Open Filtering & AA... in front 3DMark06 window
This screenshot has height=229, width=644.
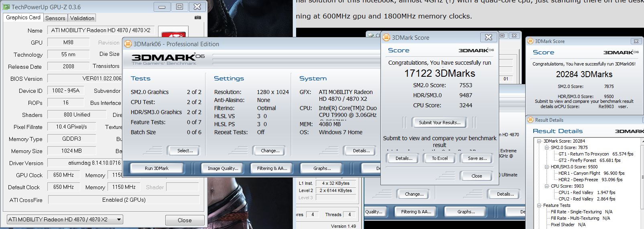[x=272, y=168]
